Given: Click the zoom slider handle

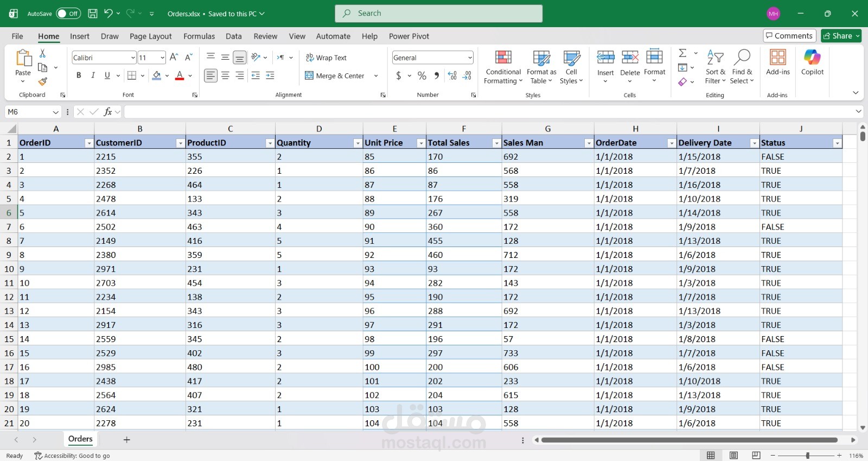Looking at the screenshot, I should click(808, 456).
